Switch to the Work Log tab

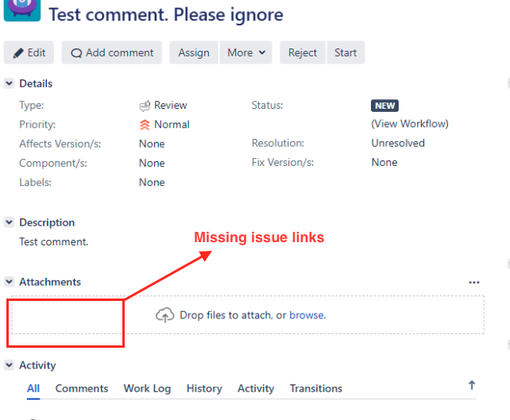click(x=147, y=388)
